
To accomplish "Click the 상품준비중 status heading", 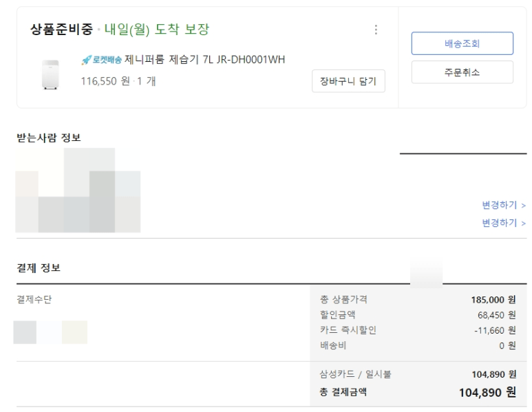I will [x=63, y=30].
